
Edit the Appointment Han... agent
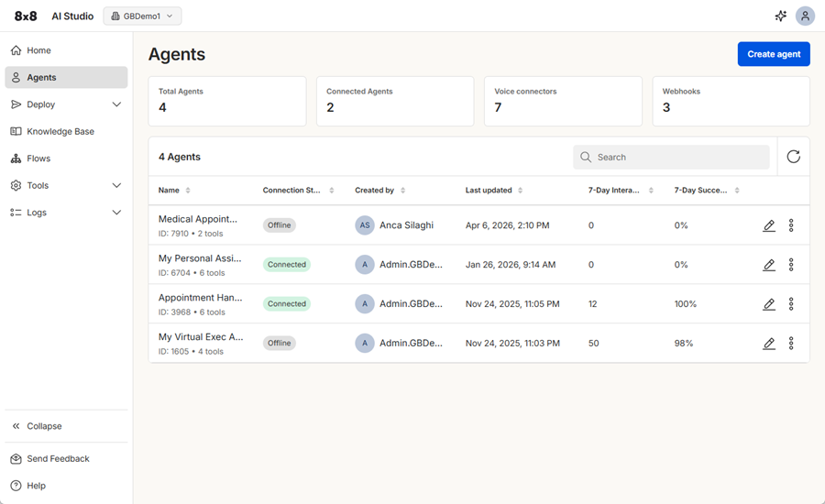pyautogui.click(x=769, y=304)
